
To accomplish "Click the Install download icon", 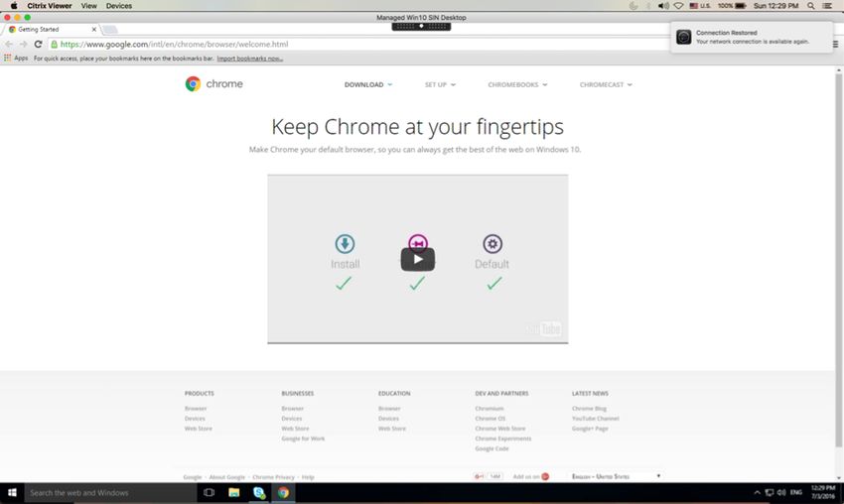I will [x=345, y=244].
